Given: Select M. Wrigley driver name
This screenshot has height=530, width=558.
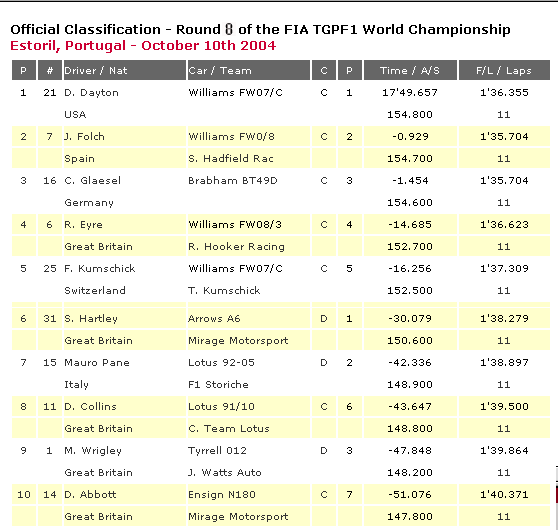Looking at the screenshot, I should tap(93, 451).
